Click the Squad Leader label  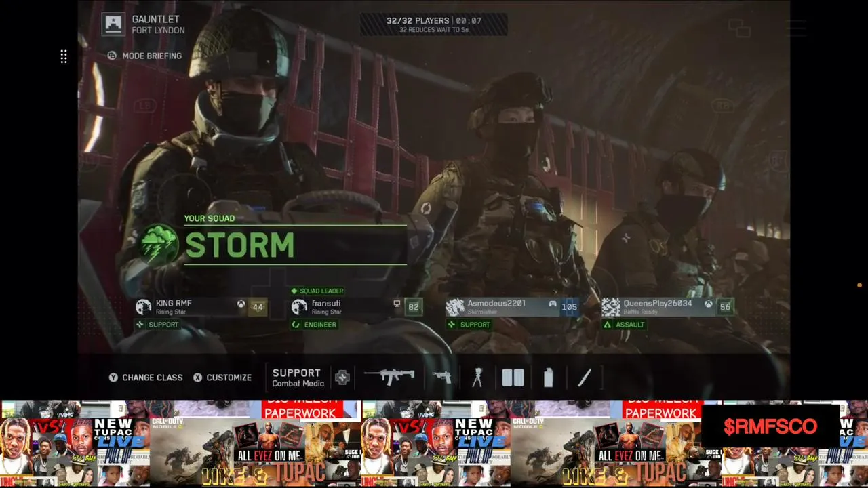[317, 291]
